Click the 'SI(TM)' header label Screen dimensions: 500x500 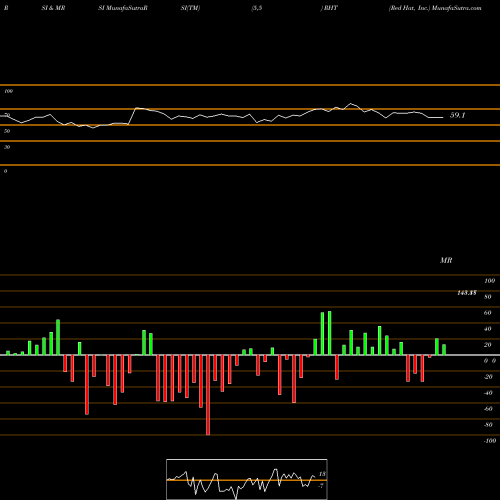pos(190,8)
